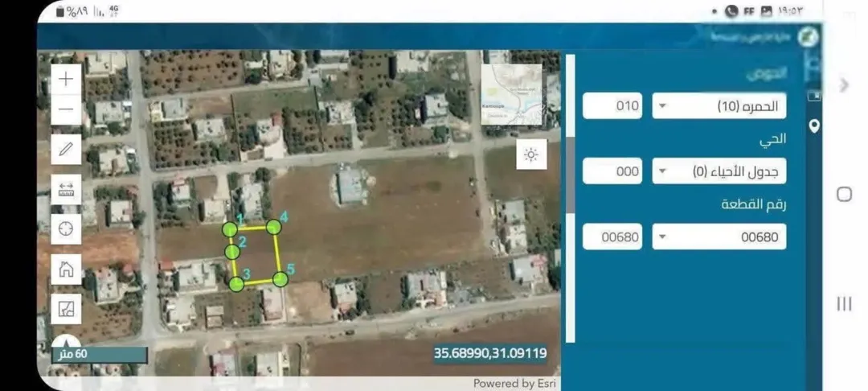The image size is (868, 391).
Task: Tap the phone call status icon
Action: 731,11
